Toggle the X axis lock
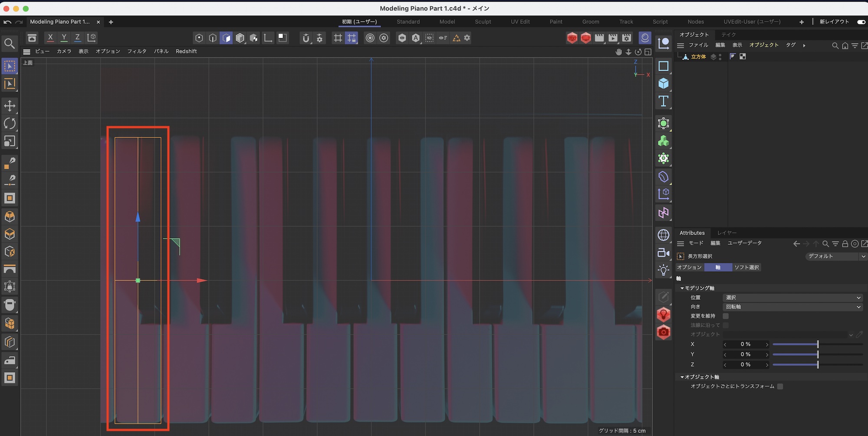The height and width of the screenshot is (436, 868). pyautogui.click(x=50, y=38)
